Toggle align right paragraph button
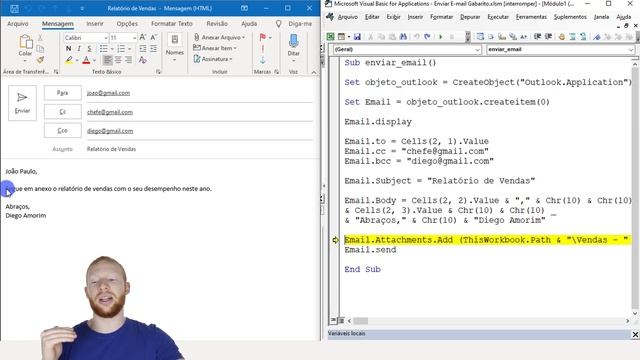Viewport: 640px width, 360px height. (x=129, y=60)
